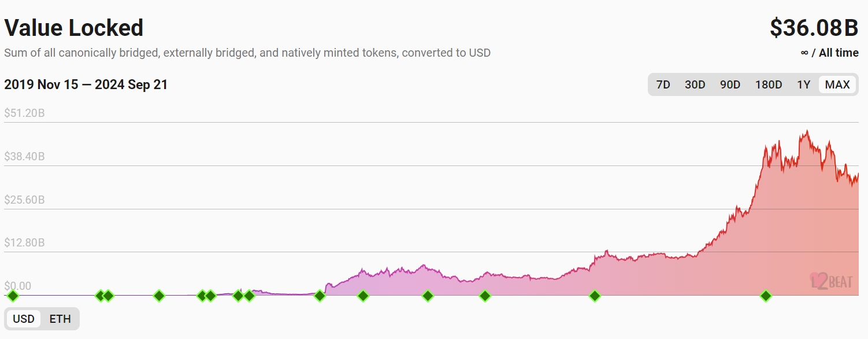This screenshot has width=868, height=339.
Task: Click the green milestone diamond third from the right
Action: pos(485,296)
